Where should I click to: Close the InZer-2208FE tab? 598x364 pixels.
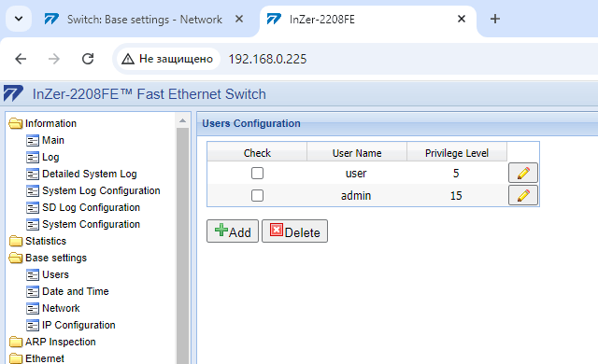(x=462, y=19)
